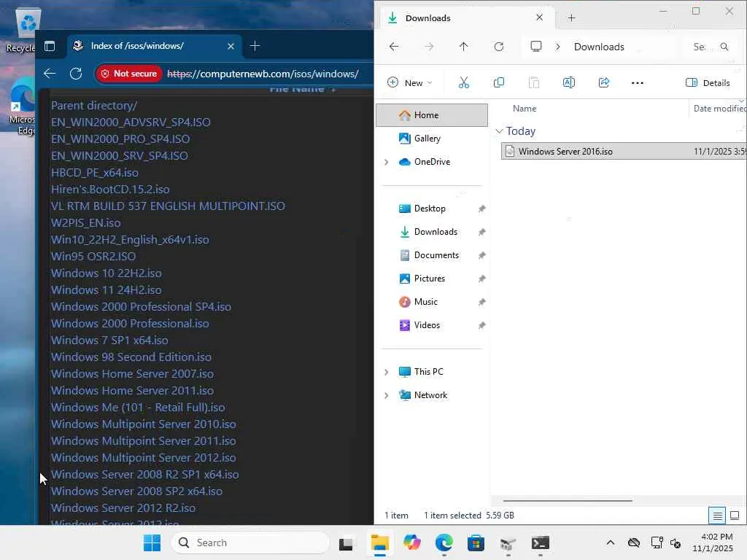The width and height of the screenshot is (747, 560).
Task: Click the Explorer search magnifier icon
Action: [x=724, y=47]
